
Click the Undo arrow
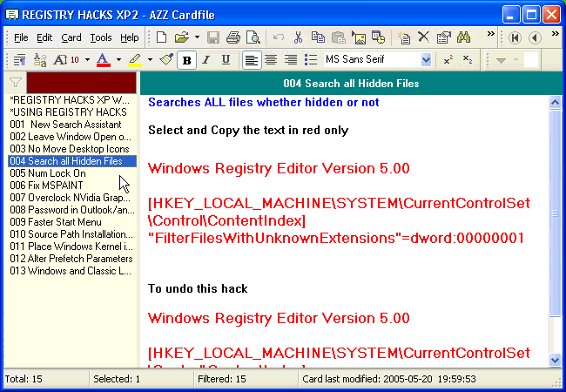278,37
